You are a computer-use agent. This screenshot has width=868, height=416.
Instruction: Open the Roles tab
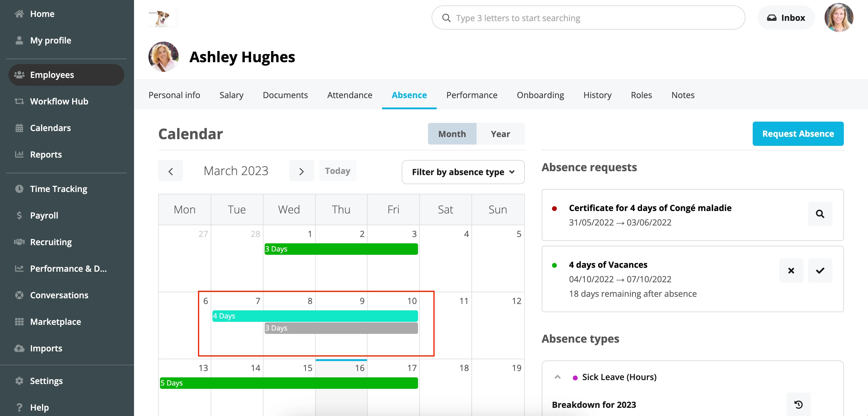[x=641, y=95]
